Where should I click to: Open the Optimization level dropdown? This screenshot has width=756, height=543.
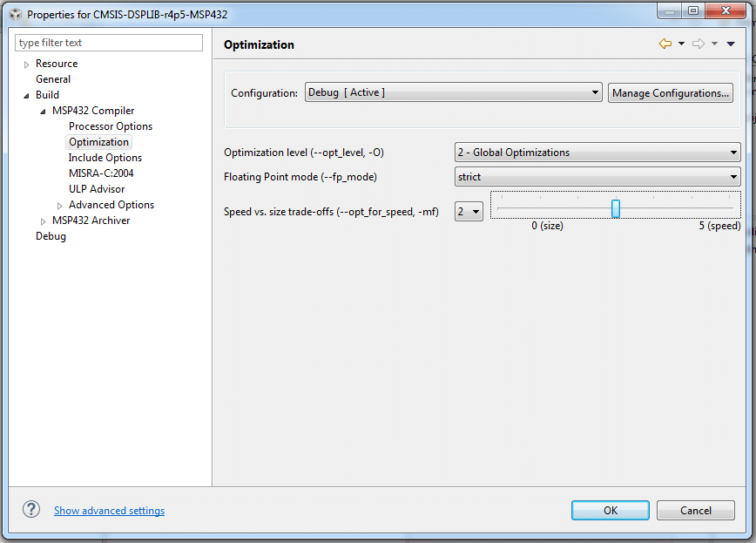(733, 152)
